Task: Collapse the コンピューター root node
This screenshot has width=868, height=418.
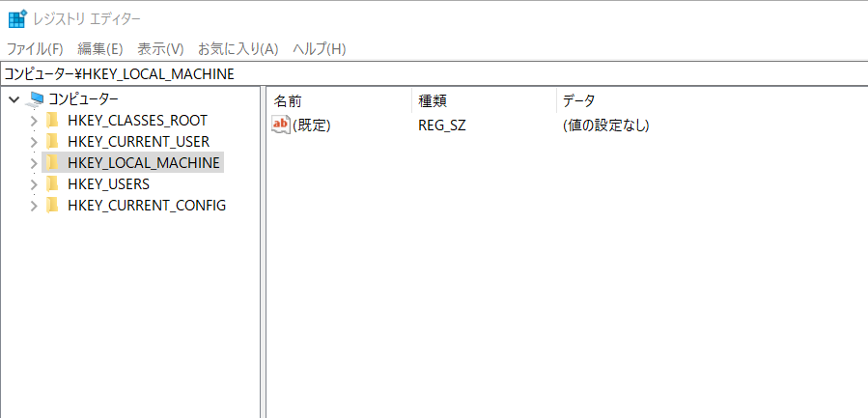Action: click(x=14, y=99)
